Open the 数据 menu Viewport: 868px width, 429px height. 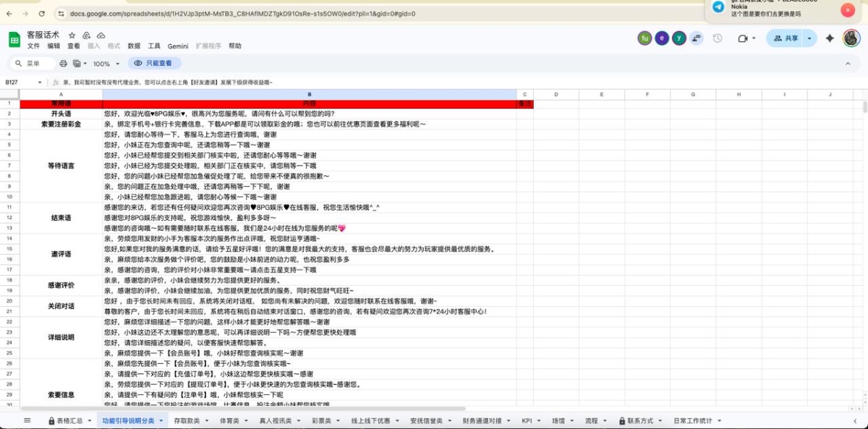click(x=134, y=46)
